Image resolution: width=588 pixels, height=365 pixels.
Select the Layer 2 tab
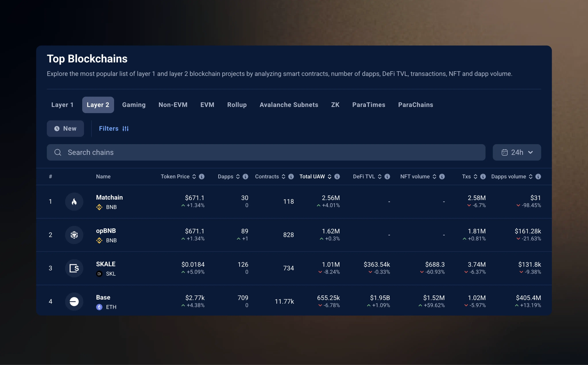click(98, 105)
